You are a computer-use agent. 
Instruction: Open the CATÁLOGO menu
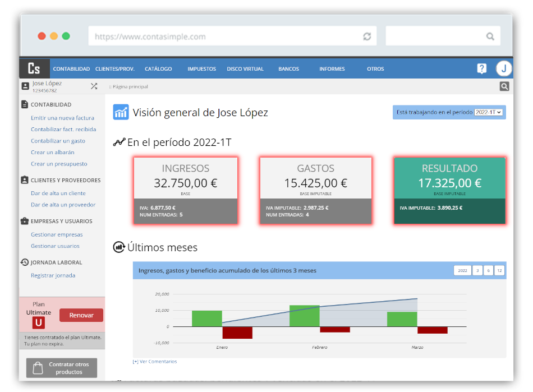pos(158,68)
